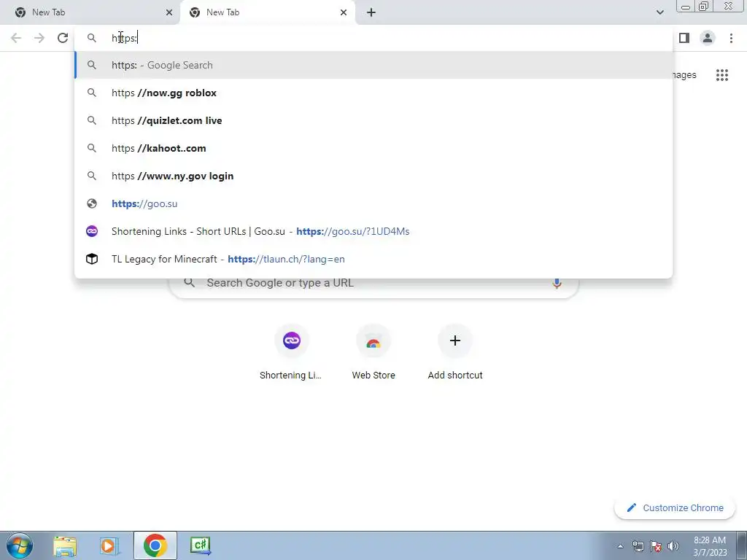Start voice search with the microphone icon
The height and width of the screenshot is (560, 747).
(557, 283)
